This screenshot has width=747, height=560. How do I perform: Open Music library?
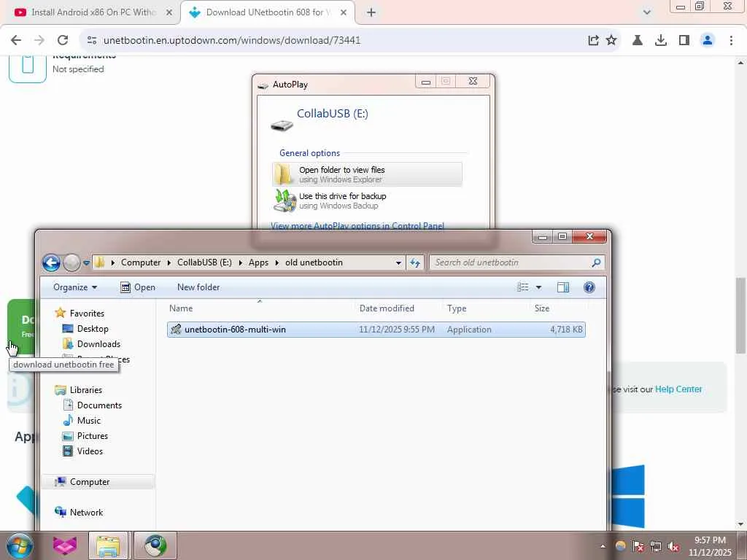click(88, 421)
